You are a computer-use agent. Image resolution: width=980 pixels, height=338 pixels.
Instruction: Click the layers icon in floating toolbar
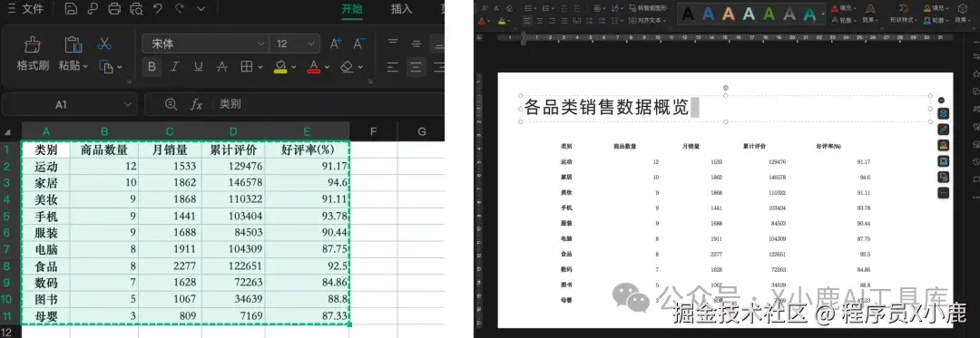tap(943, 113)
